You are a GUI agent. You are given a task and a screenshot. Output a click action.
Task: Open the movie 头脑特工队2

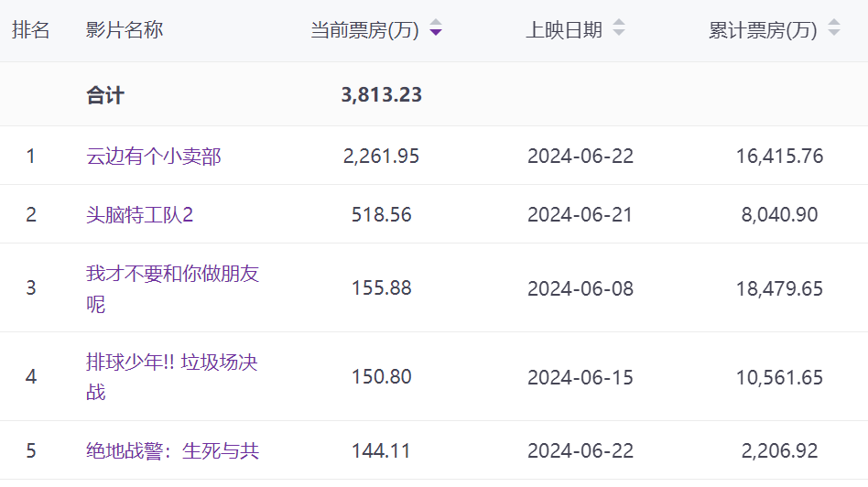point(140,215)
